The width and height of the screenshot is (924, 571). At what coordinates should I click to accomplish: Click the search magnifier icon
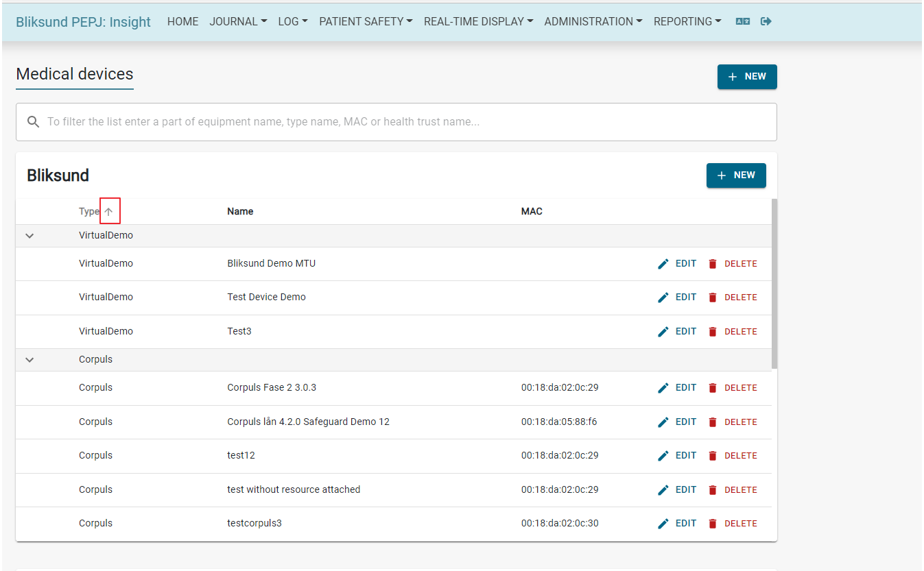coord(33,122)
